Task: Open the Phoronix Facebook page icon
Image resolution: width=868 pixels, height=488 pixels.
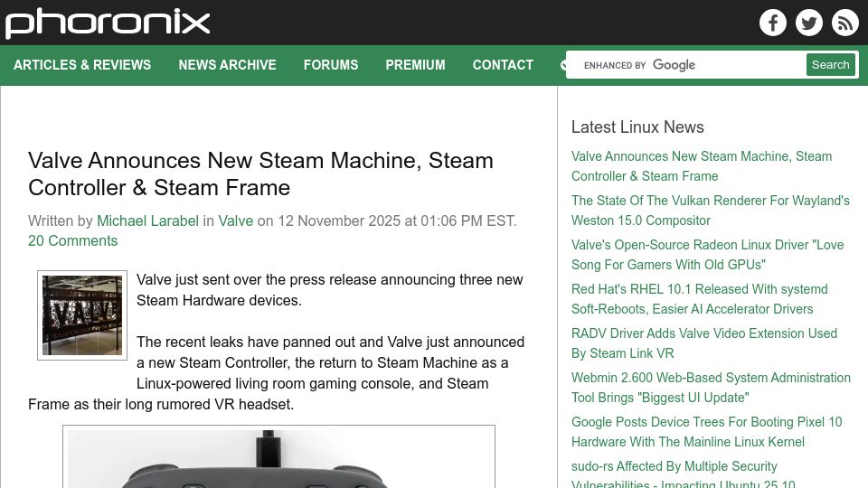Action: tap(773, 23)
